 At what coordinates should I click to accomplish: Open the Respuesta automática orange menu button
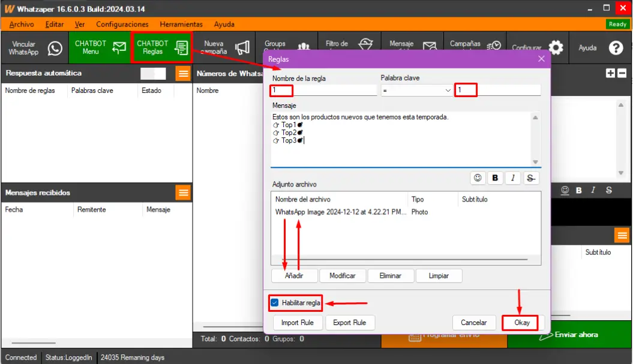pos(183,73)
